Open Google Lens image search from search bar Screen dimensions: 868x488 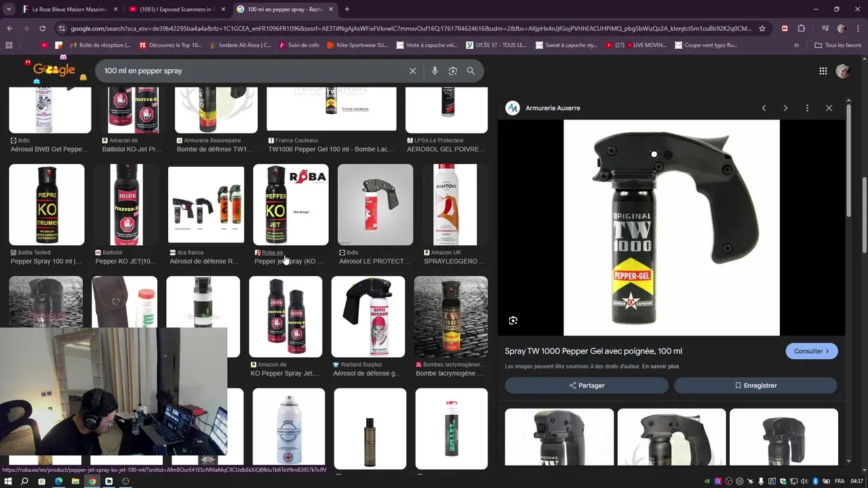point(453,70)
